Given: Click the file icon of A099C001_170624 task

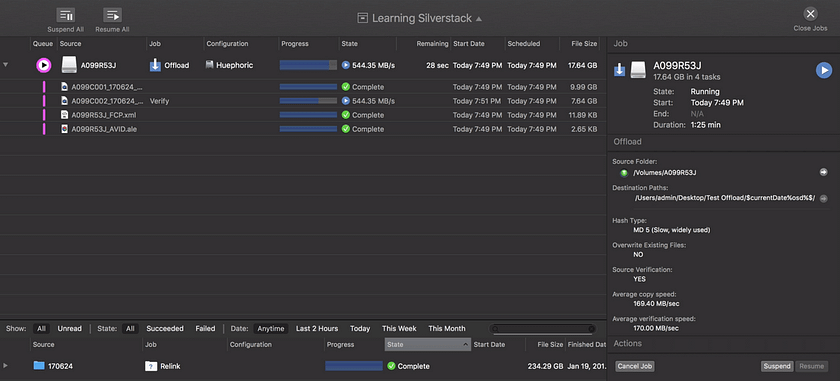Looking at the screenshot, I should [x=64, y=87].
